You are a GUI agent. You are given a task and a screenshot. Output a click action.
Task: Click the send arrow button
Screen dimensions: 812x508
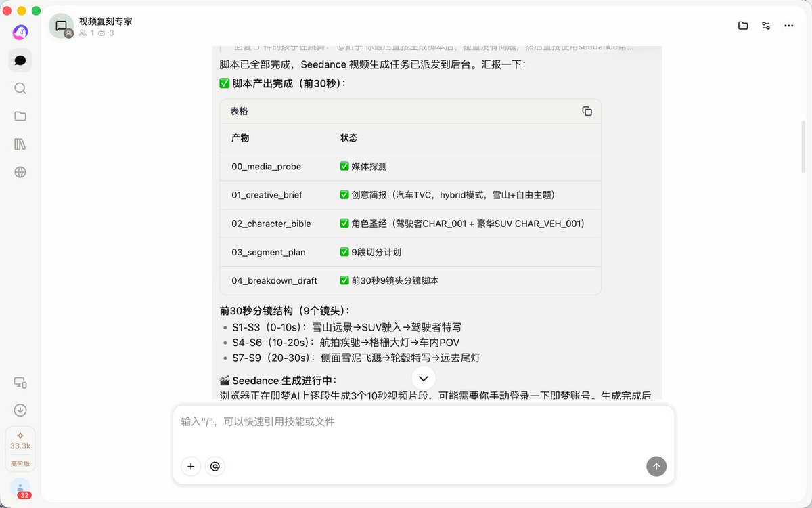656,466
